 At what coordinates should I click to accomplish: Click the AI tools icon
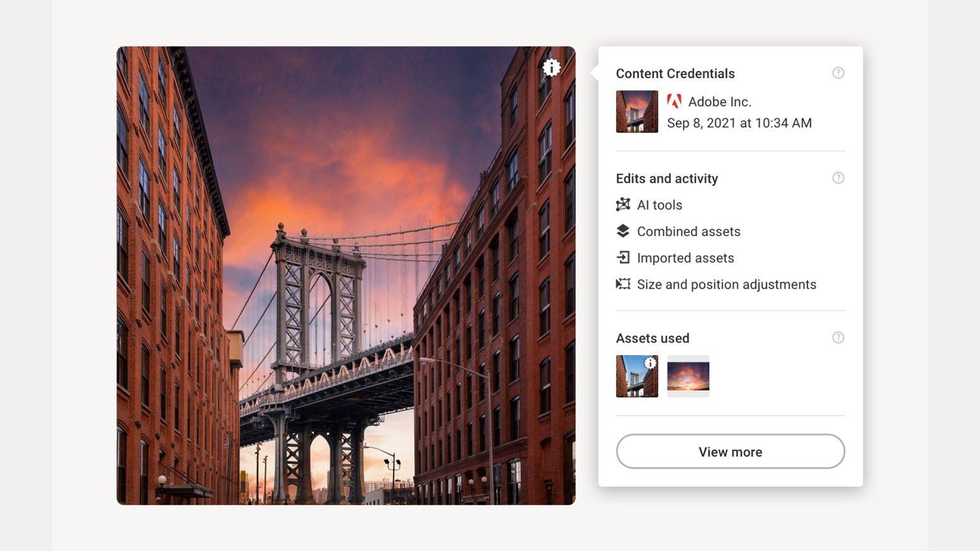point(623,204)
